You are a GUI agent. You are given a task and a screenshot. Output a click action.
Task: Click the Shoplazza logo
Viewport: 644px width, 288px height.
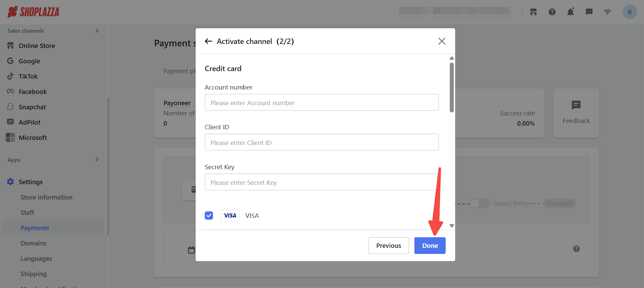[33, 12]
